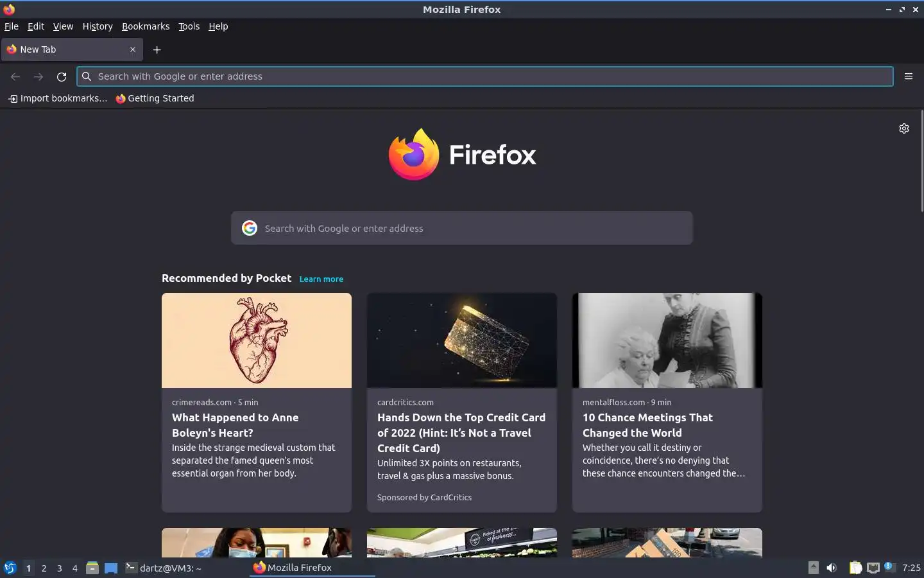Open the File menu
The image size is (924, 578).
tap(12, 26)
